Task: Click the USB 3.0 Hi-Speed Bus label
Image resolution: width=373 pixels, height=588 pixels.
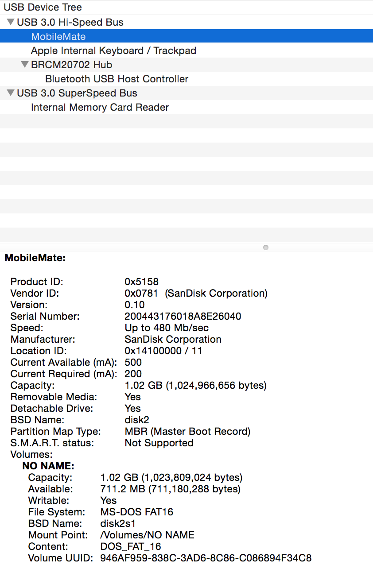Action: point(70,22)
